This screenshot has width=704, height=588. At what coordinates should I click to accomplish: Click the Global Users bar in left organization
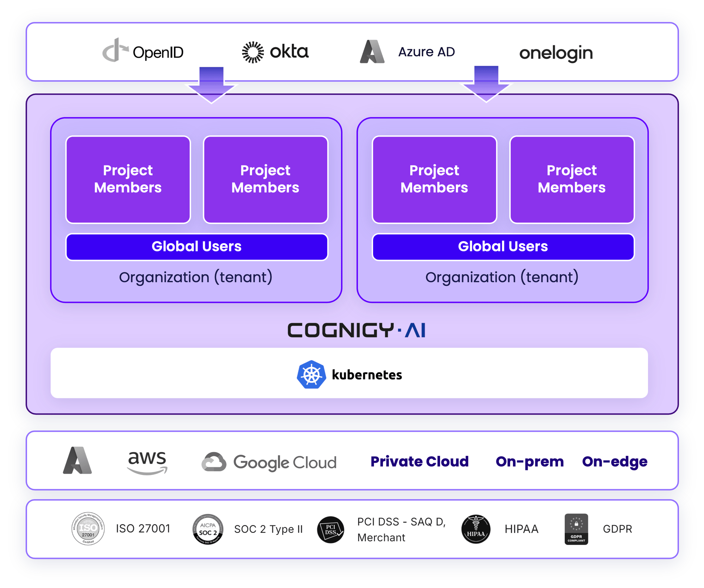coord(197,247)
